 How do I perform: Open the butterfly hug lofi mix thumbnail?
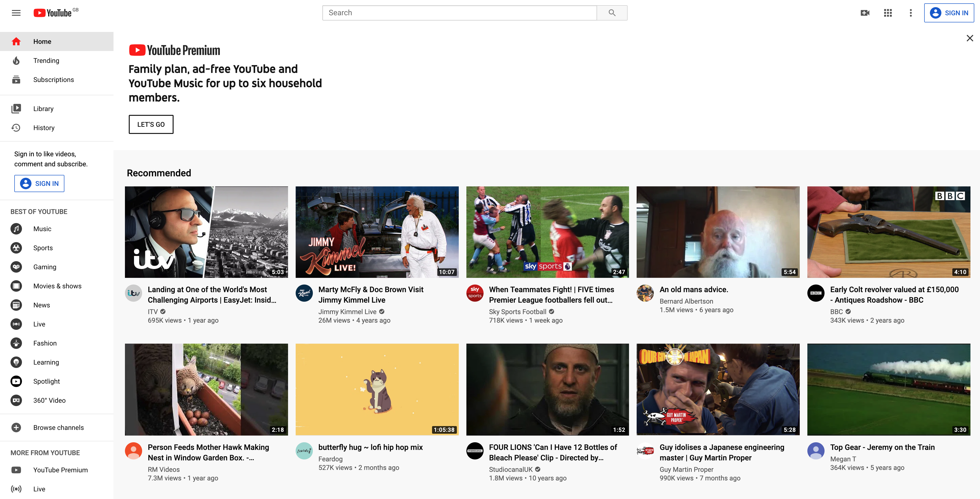377,389
